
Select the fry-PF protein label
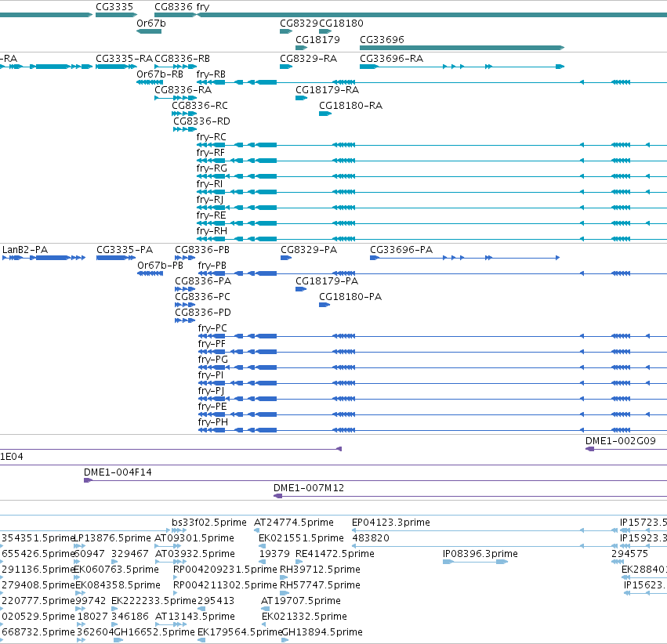point(212,344)
